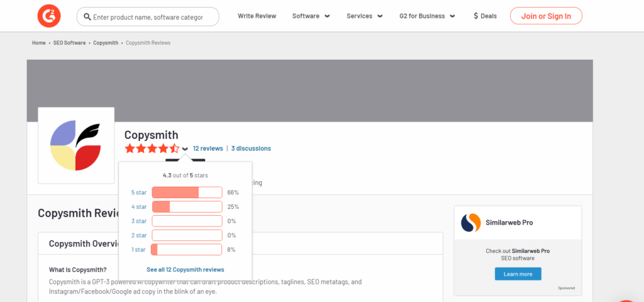The height and width of the screenshot is (302, 644).
Task: Click the Copysmith star rating icons
Action: pos(152,148)
